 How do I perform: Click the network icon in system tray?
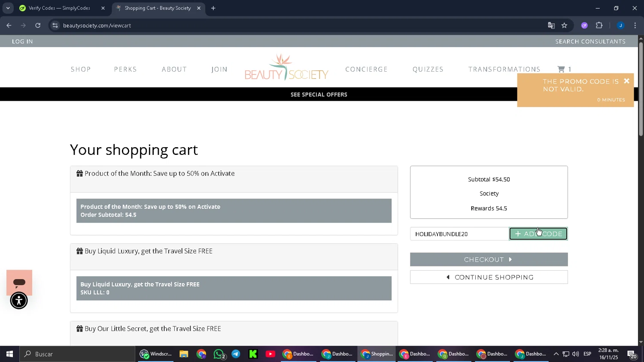click(566, 354)
